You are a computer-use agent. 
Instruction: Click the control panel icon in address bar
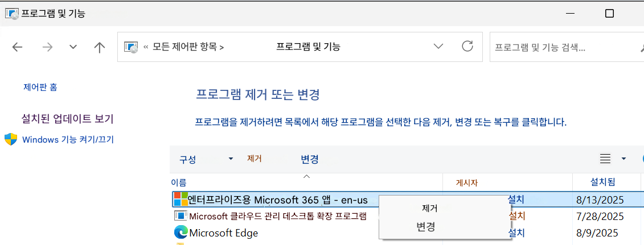point(130,47)
